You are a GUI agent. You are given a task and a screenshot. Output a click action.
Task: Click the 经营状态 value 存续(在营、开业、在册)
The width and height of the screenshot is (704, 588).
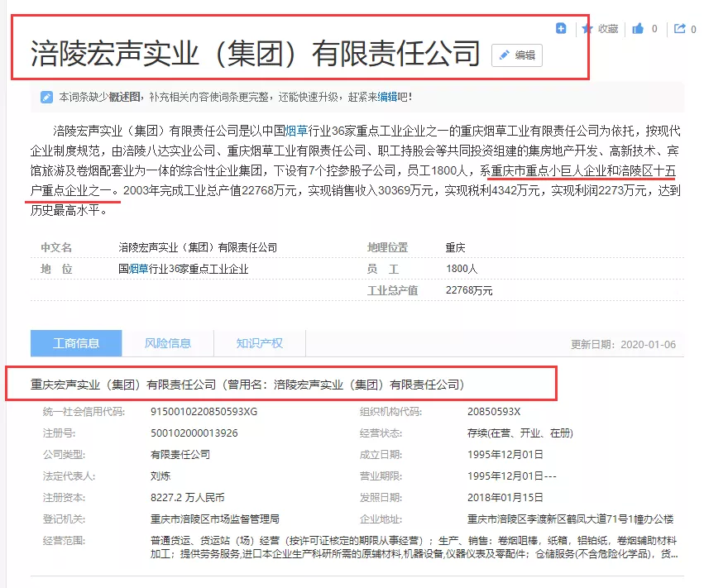[x=520, y=433]
